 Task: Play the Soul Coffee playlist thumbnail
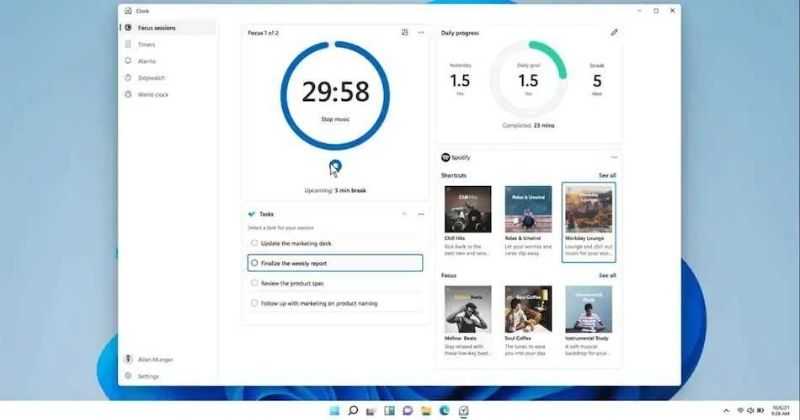[x=528, y=309]
